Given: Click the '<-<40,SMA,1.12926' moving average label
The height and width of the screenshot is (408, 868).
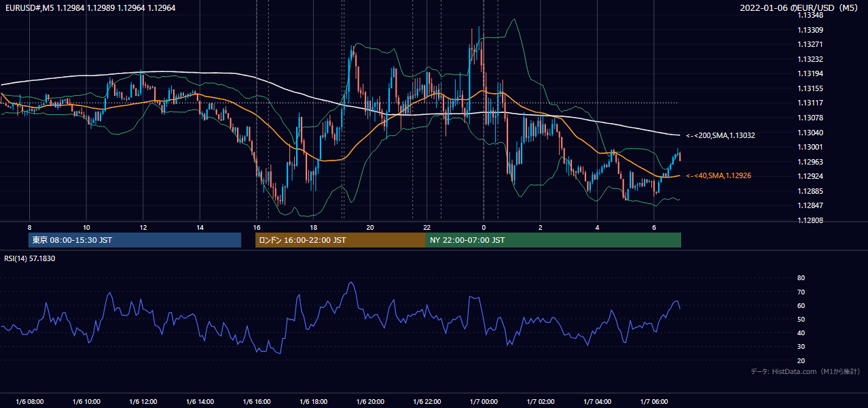Looking at the screenshot, I should pos(719,175).
